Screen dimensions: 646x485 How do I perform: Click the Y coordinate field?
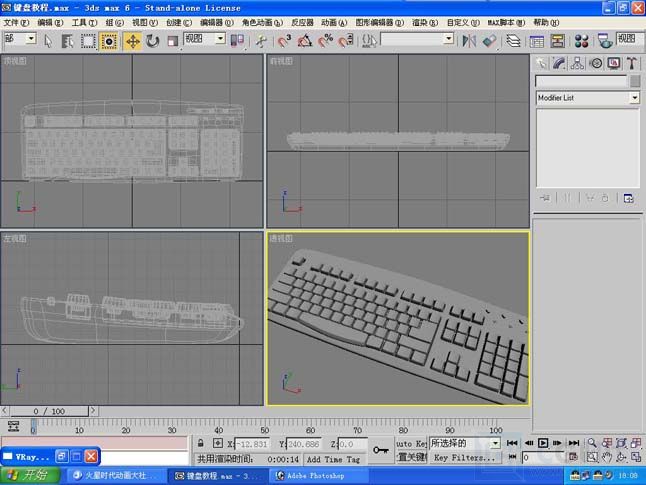(303, 444)
